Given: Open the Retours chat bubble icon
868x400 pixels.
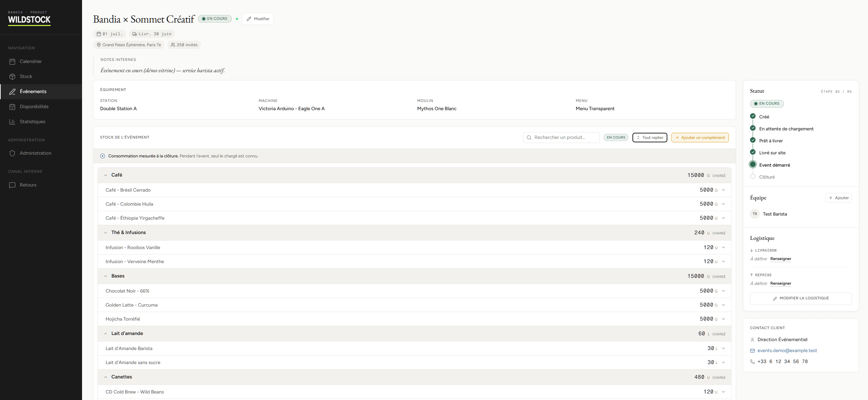Looking at the screenshot, I should click(12, 185).
